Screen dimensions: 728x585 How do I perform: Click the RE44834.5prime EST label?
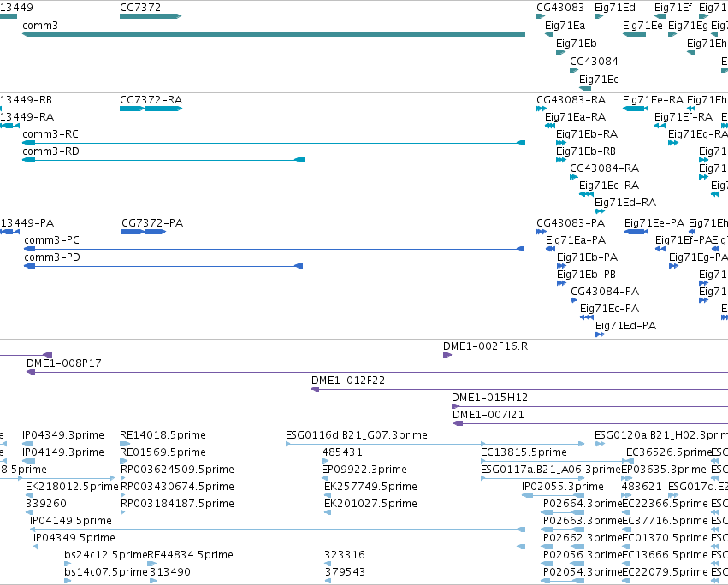pos(191,555)
